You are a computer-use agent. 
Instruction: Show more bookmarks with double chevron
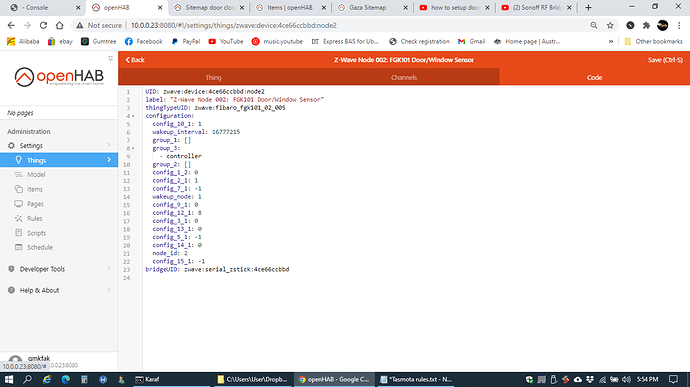(x=611, y=41)
